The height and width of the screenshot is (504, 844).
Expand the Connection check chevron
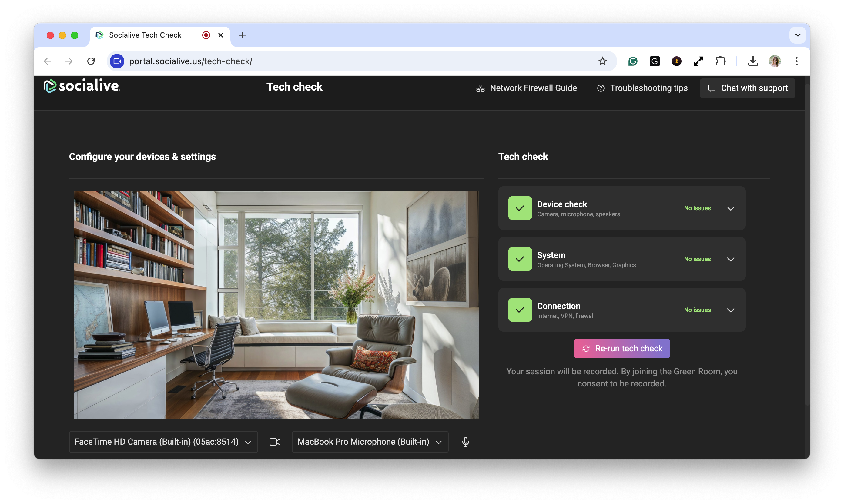click(731, 310)
